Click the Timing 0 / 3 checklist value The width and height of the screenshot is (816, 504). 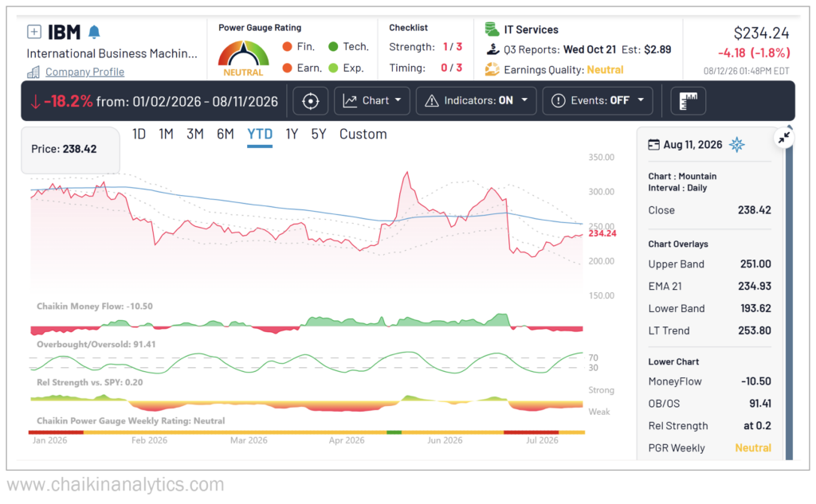point(451,68)
